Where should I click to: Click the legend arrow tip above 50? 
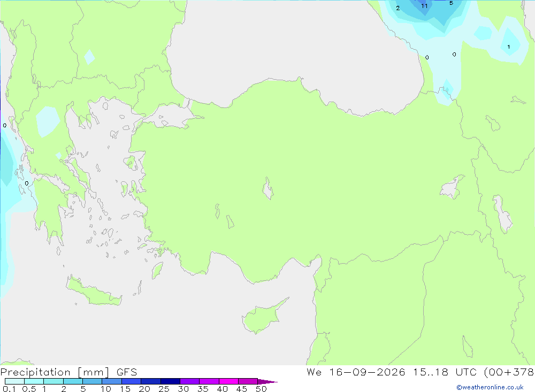click(268, 382)
